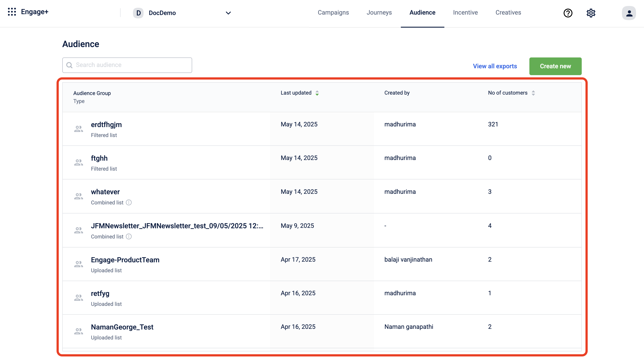
Task: Open the Journeys tab
Action: point(379,13)
